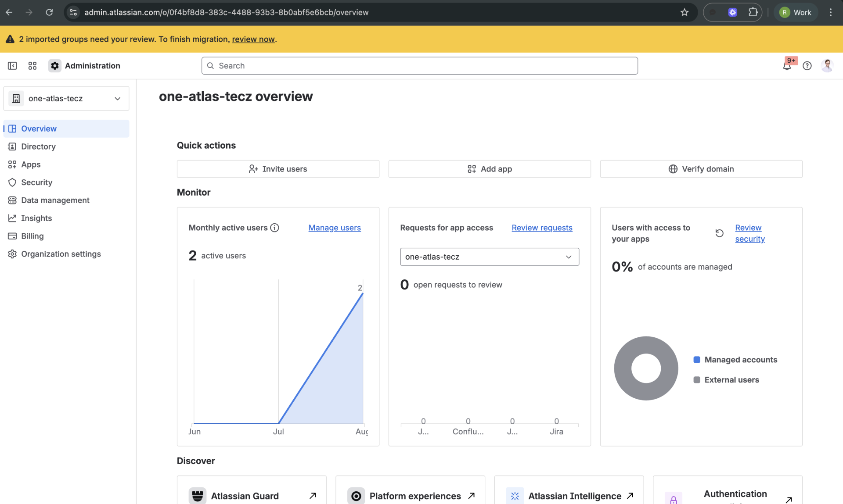Expand the one-atlas-tecz organization switcher

(66, 98)
